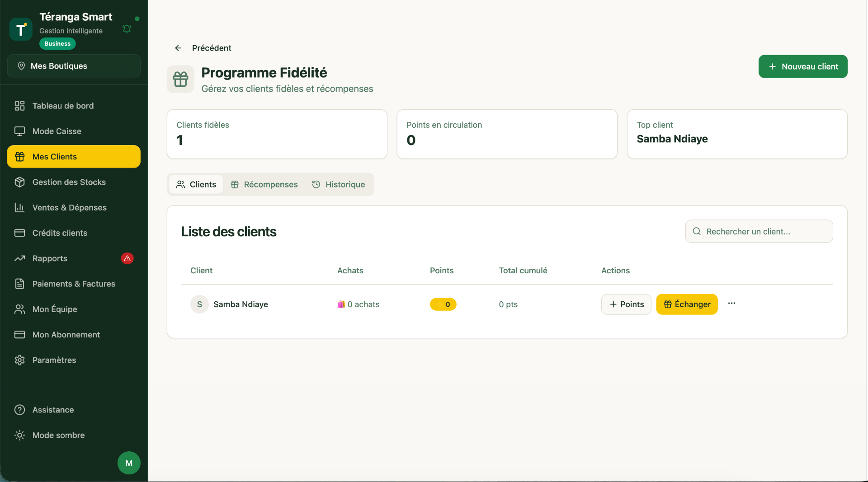The image size is (868, 482).
Task: Open Paramètres page
Action: (74, 360)
